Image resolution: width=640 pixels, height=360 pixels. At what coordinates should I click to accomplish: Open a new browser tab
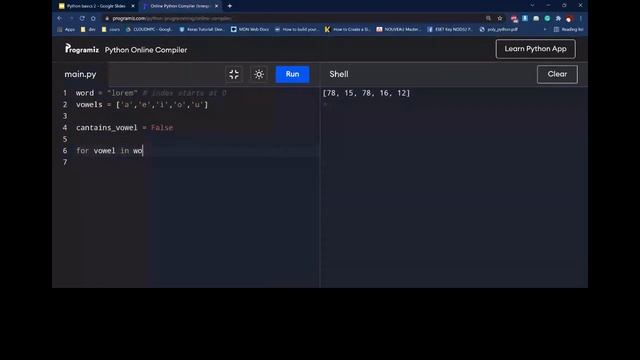pos(230,6)
